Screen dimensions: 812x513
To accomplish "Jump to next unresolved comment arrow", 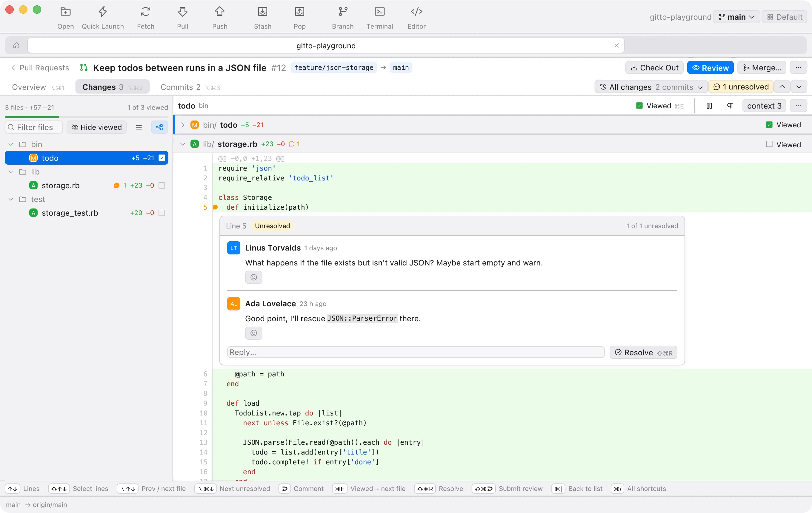I will click(799, 87).
